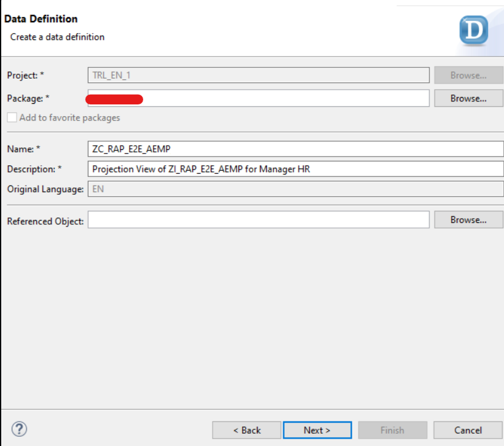Screen dimensions: 504x446
Task: Toggle the Add to favorite packages checkbox
Action: [x=12, y=117]
